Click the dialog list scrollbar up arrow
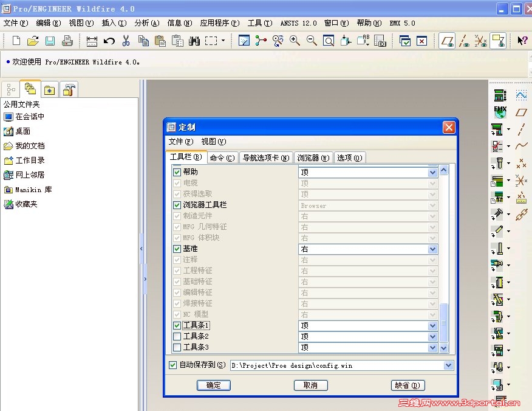This screenshot has height=411, width=532. (x=444, y=170)
